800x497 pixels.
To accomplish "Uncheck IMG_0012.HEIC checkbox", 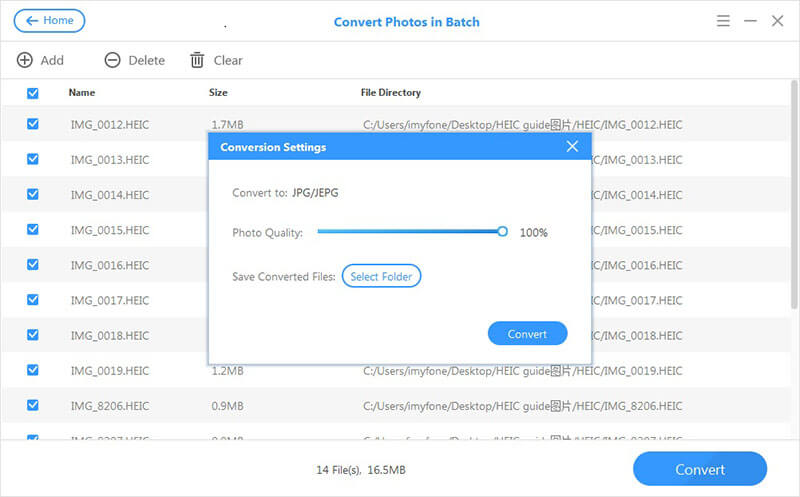I will tap(33, 124).
